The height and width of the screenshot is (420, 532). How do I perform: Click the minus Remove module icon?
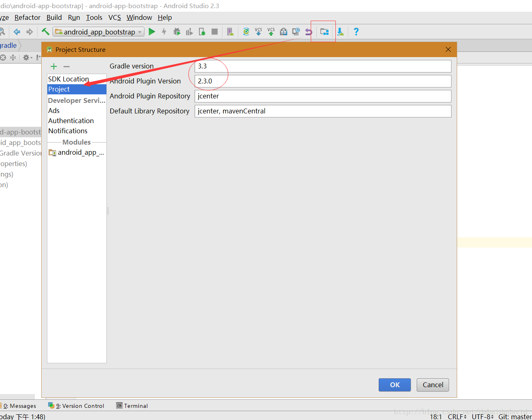pyautogui.click(x=66, y=66)
